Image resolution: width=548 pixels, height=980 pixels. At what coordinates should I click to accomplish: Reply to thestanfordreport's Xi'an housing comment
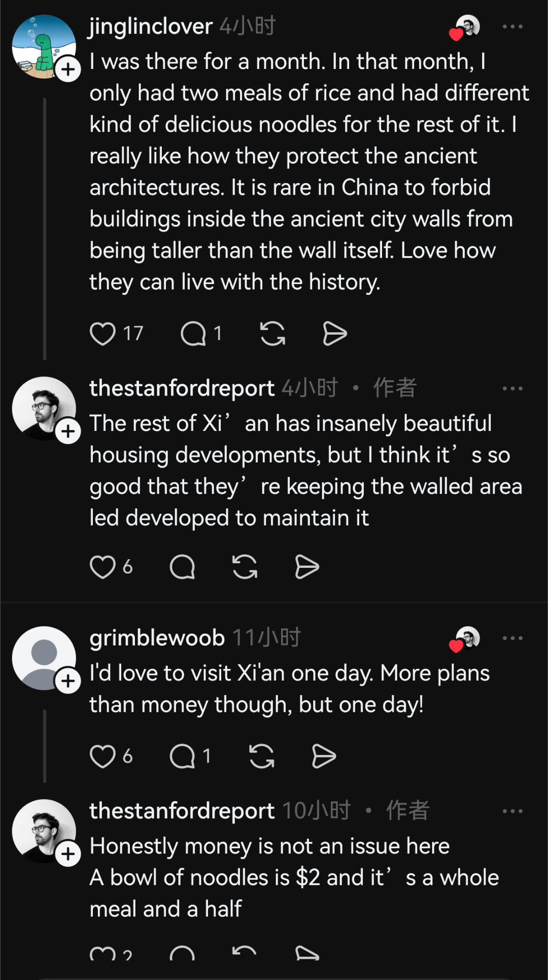[182, 567]
